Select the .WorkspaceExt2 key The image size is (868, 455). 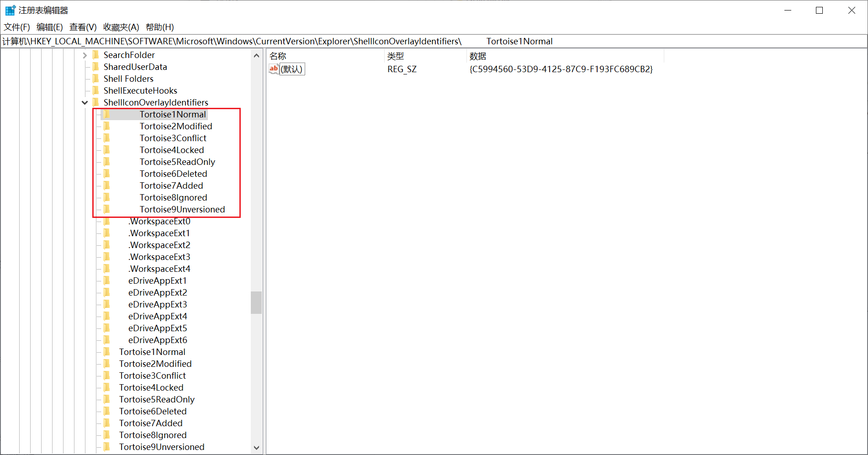pos(159,245)
